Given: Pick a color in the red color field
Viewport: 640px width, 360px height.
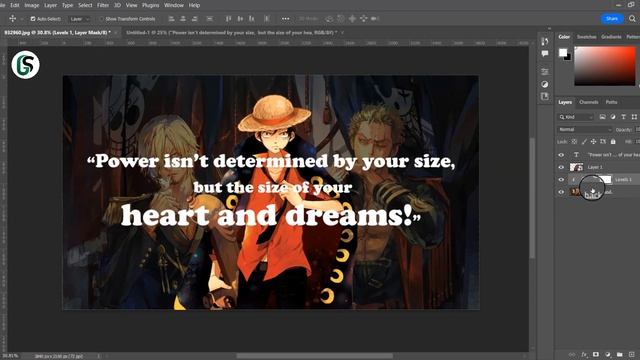Looking at the screenshot, I should (x=605, y=66).
